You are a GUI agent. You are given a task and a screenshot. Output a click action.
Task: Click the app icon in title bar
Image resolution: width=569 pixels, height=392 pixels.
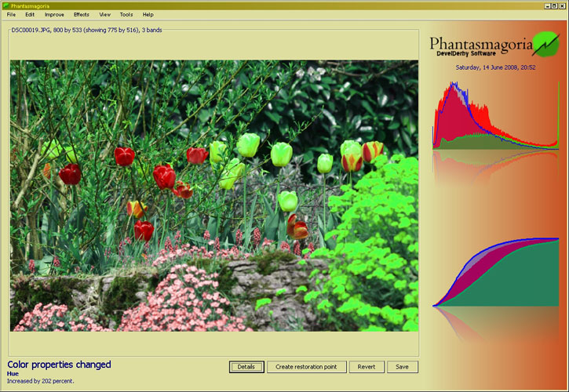point(5,5)
